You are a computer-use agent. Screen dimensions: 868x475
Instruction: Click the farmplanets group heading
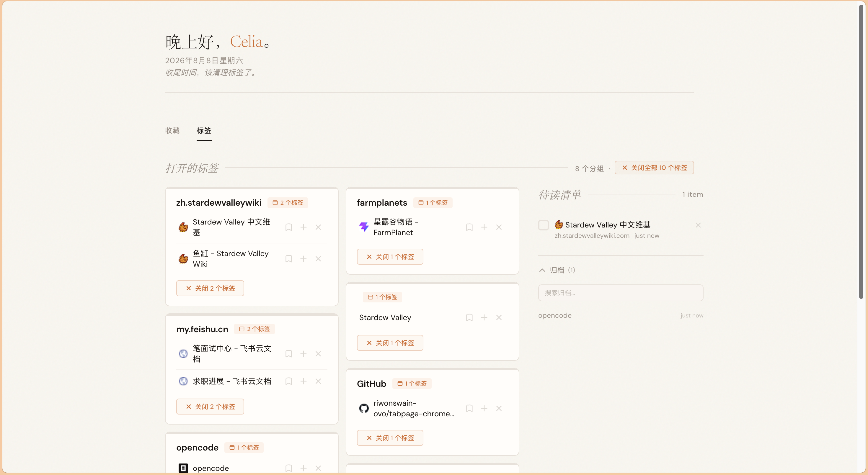(382, 202)
